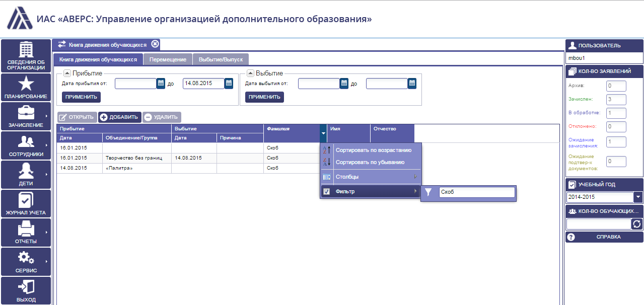The width and height of the screenshot is (644, 305).
Task: Collapse the Выбытие filter group
Action: pos(250,73)
